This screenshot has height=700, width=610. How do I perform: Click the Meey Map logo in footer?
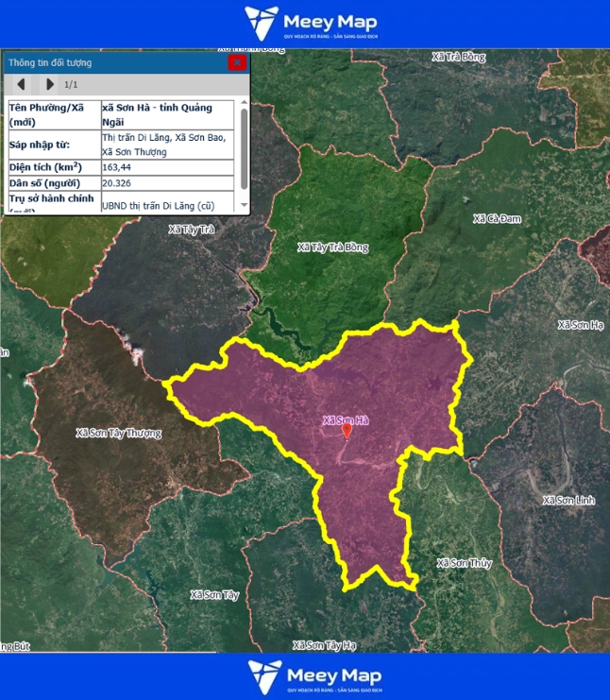(305, 676)
